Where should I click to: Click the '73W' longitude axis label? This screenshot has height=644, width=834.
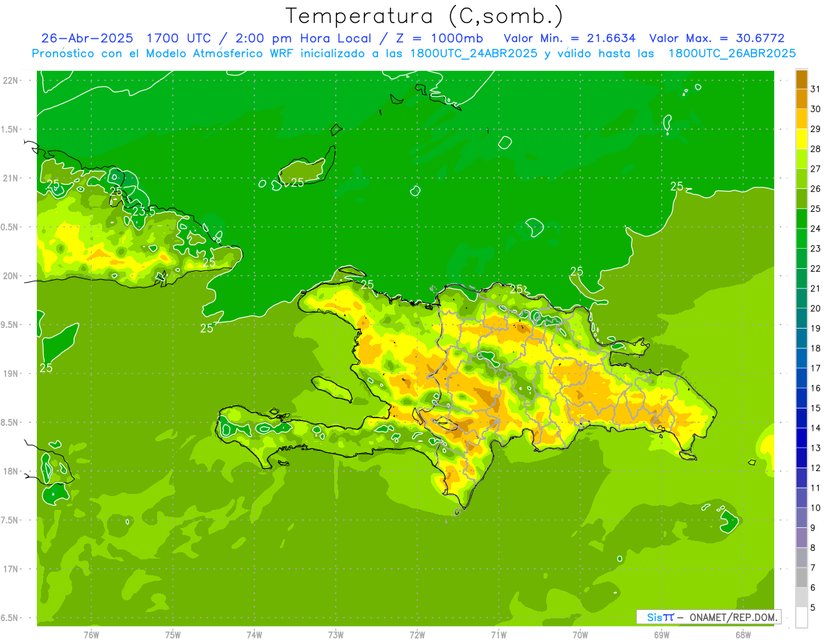pos(336,634)
